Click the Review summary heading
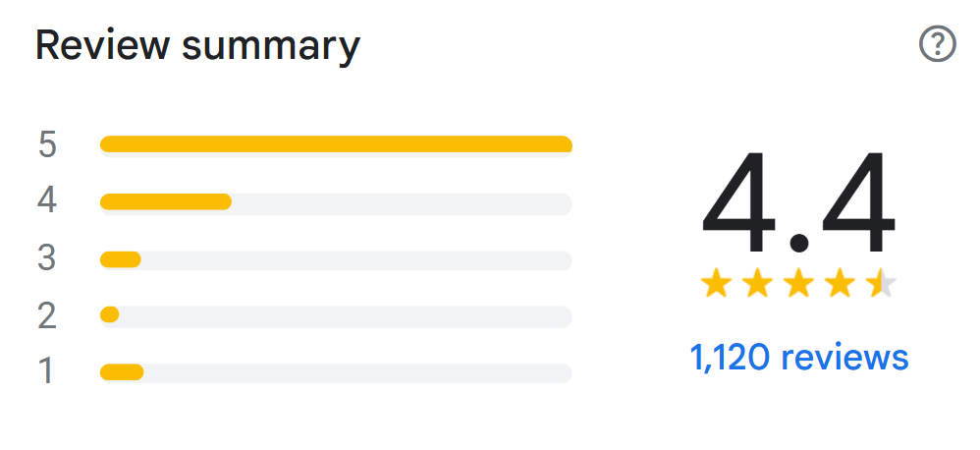Image resolution: width=980 pixels, height=450 pixels. click(197, 45)
